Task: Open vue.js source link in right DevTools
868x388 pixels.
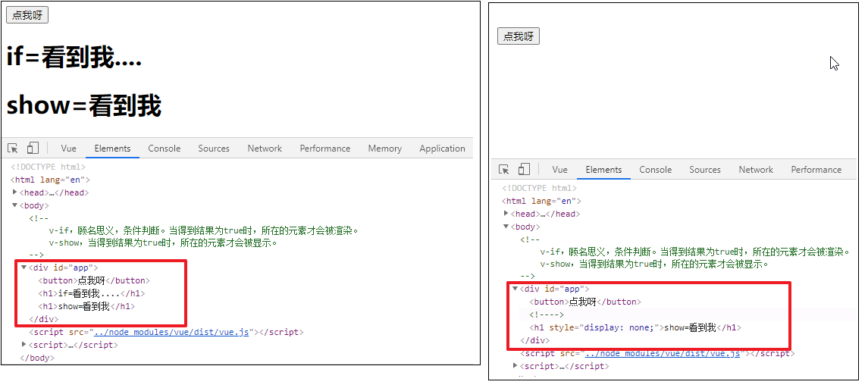Action: click(x=663, y=353)
